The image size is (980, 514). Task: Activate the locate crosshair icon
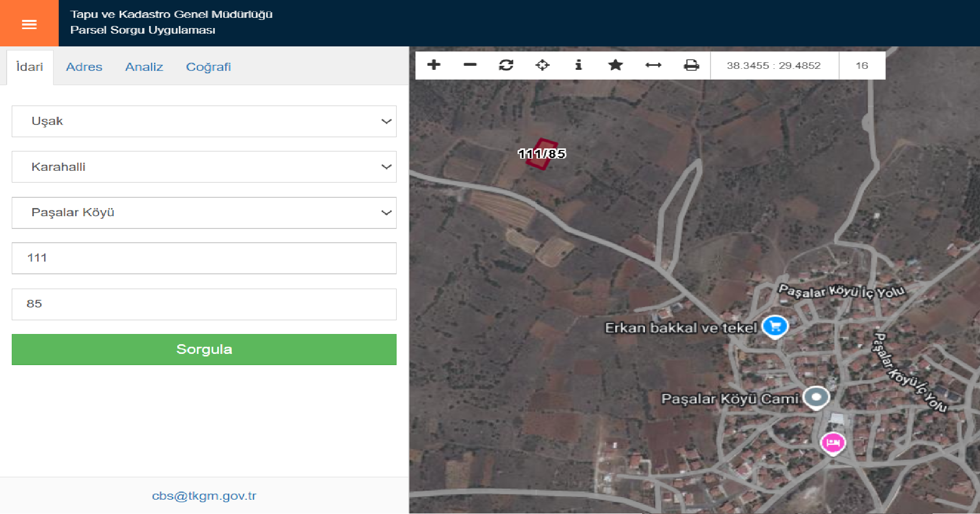point(542,65)
